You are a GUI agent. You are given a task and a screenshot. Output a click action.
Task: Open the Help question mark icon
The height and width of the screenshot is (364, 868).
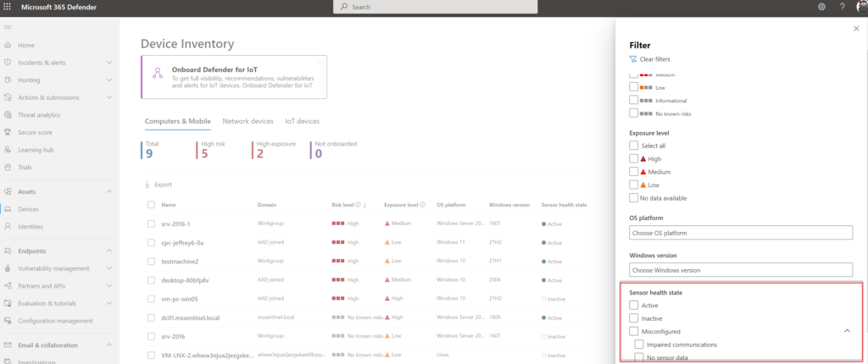[x=842, y=7]
